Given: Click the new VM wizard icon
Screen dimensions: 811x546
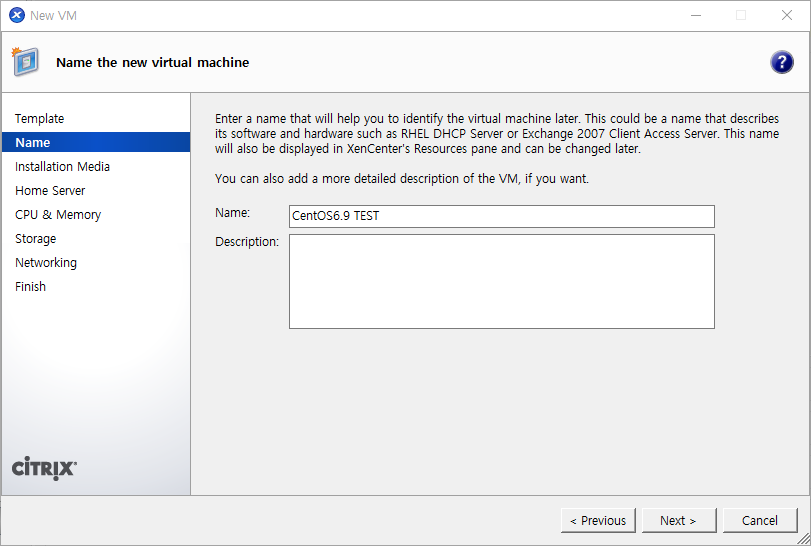Looking at the screenshot, I should click(25, 62).
